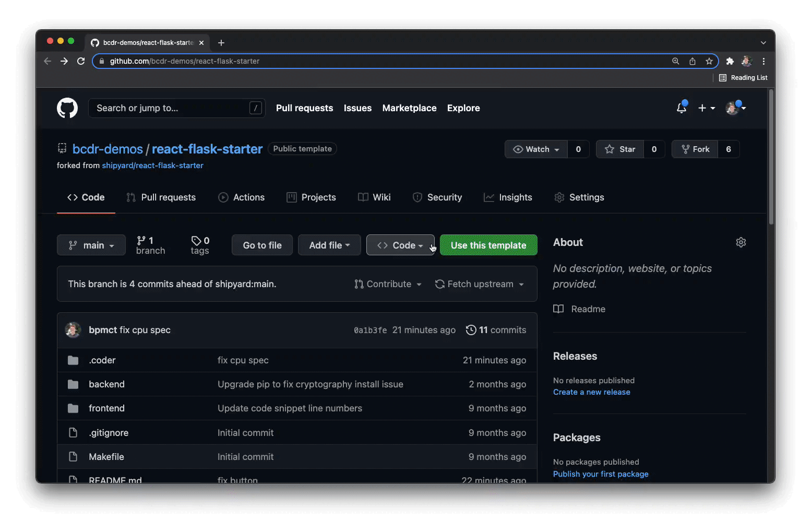Click the GitHub Octocat logo
Viewport: 812px width, 520px height.
(x=67, y=108)
